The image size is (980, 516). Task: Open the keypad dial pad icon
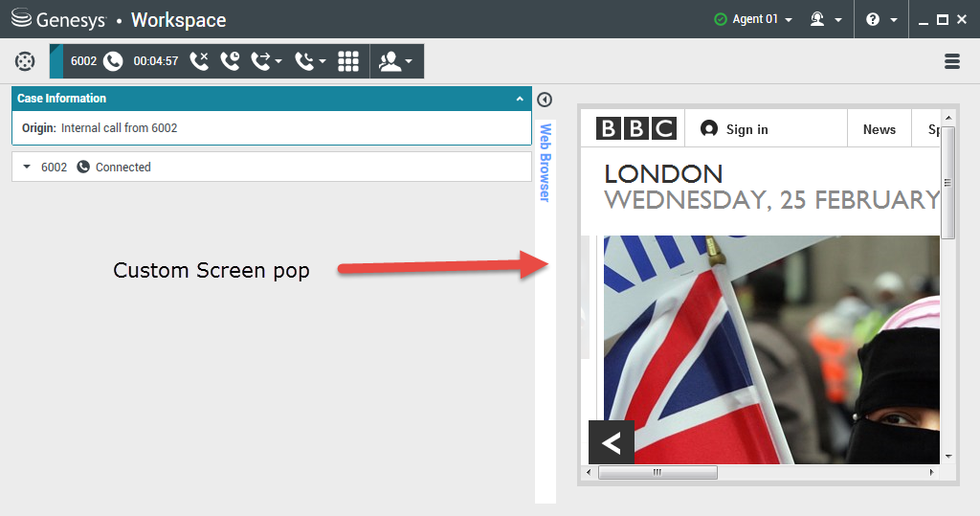click(348, 61)
